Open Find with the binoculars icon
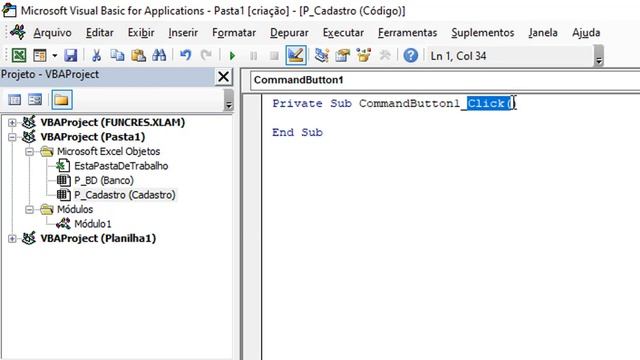Screen dimensions: 640x360 [159, 55]
